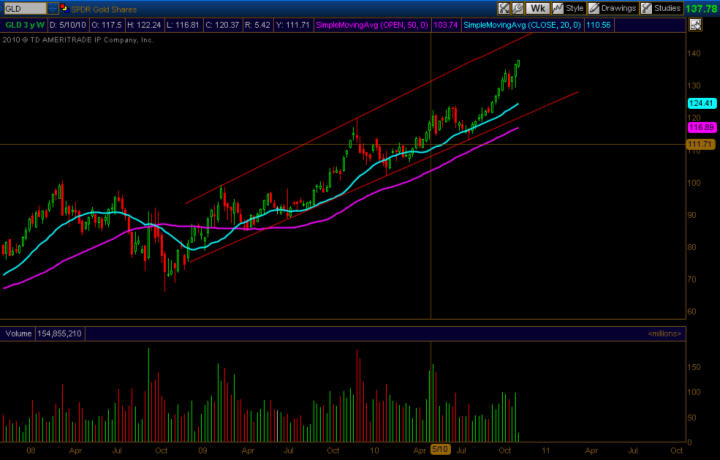Viewport: 720px width, 460px height.
Task: Click the 103.74 magenta SMA value
Action: 445,25
